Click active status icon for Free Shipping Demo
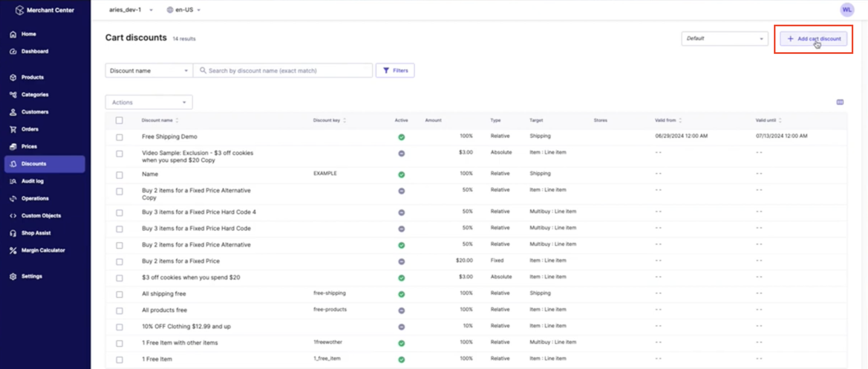This screenshot has width=868, height=369. click(401, 137)
